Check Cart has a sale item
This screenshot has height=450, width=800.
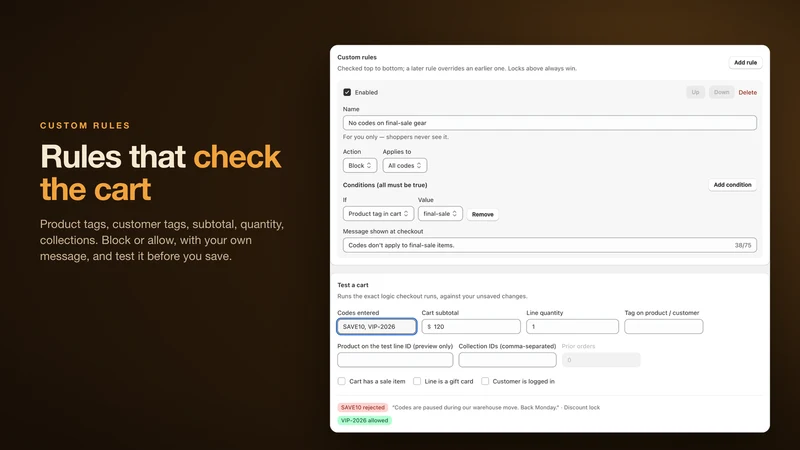point(341,381)
